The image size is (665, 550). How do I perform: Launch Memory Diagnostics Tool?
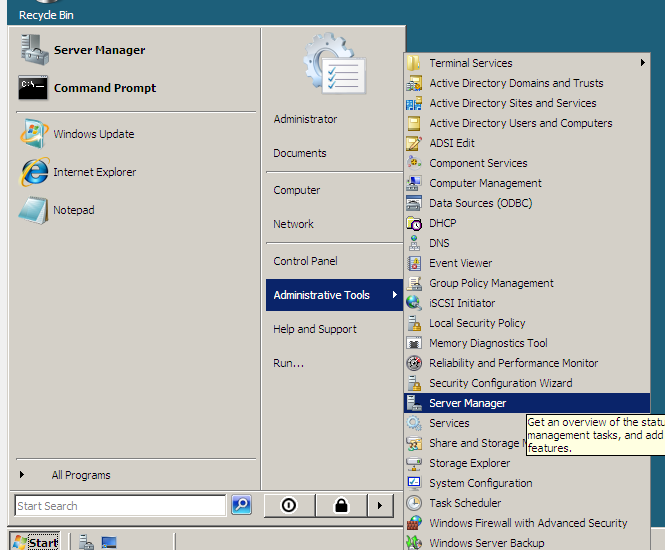(527, 343)
